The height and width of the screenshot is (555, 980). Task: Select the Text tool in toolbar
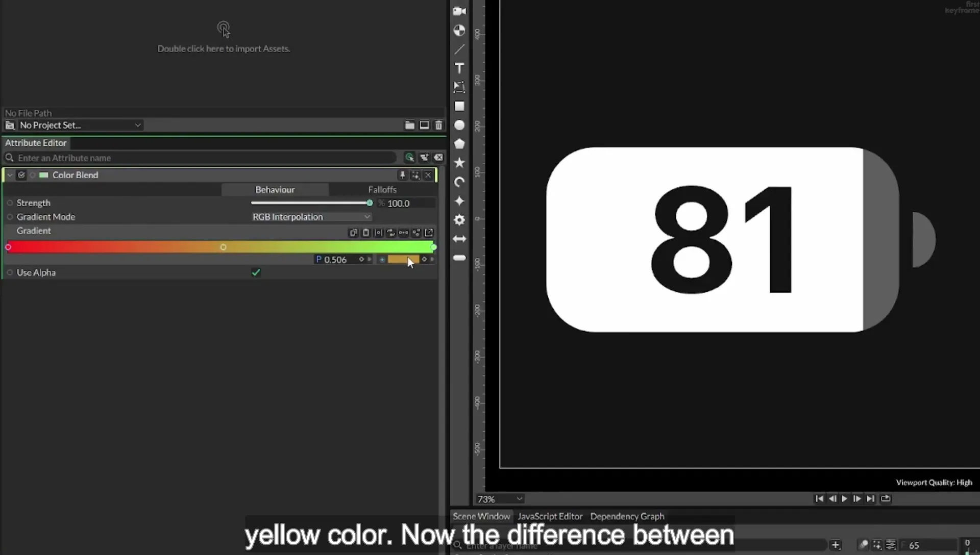tap(459, 68)
